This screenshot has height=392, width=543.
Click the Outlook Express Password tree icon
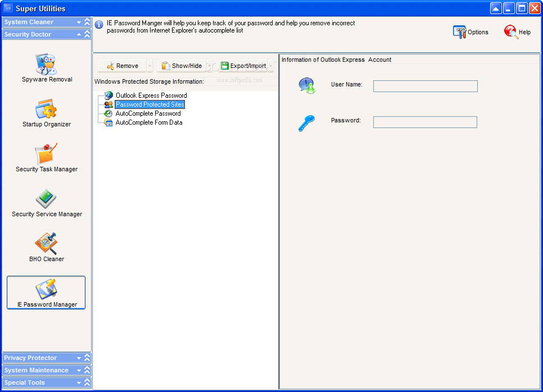tap(108, 95)
